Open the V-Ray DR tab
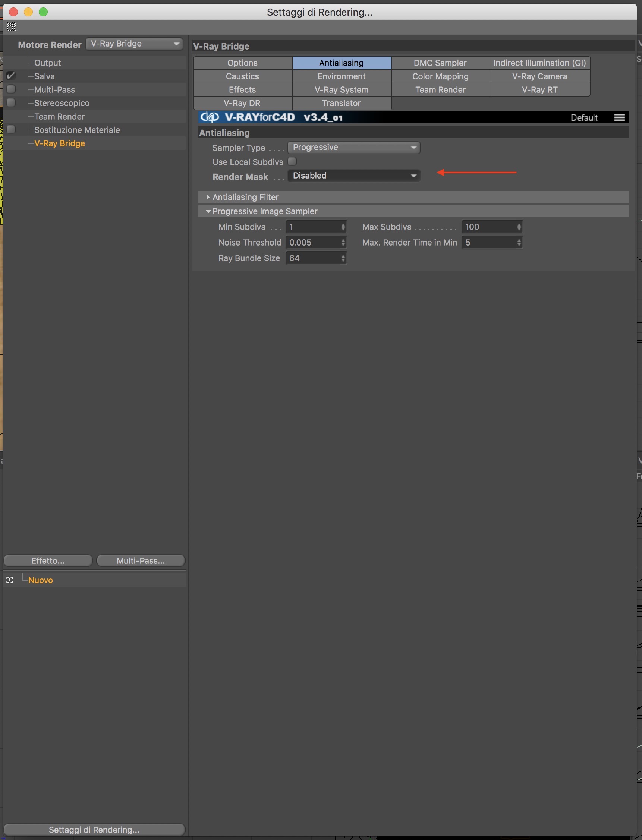642x840 pixels. point(243,103)
